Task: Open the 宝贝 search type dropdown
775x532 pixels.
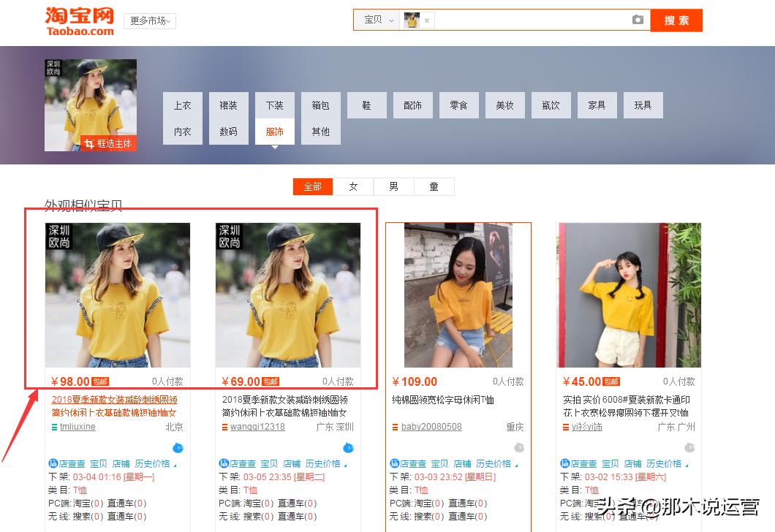Action: [x=377, y=20]
